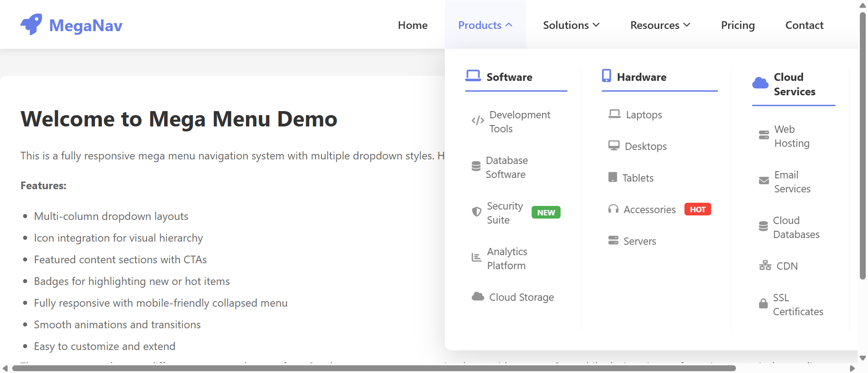Open the Database Software link

click(506, 167)
